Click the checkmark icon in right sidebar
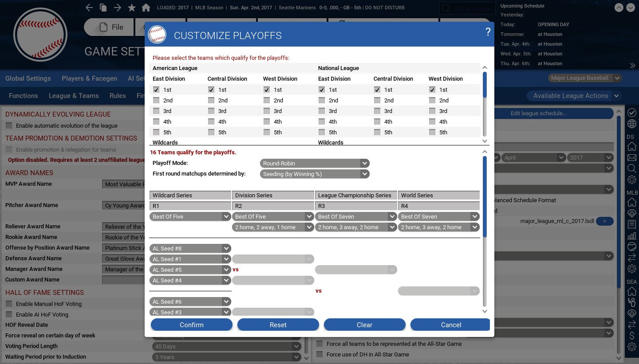This screenshot has width=639, height=364. click(x=632, y=113)
